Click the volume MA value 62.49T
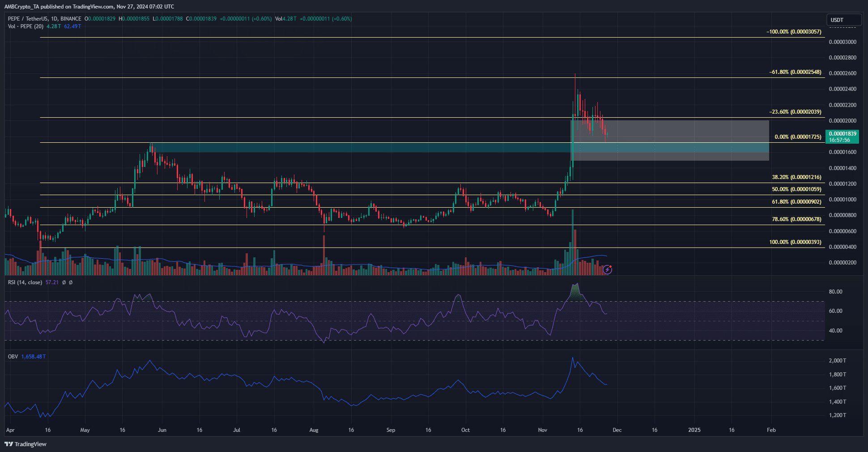Viewport: 868px width, 452px height. pyautogui.click(x=73, y=26)
